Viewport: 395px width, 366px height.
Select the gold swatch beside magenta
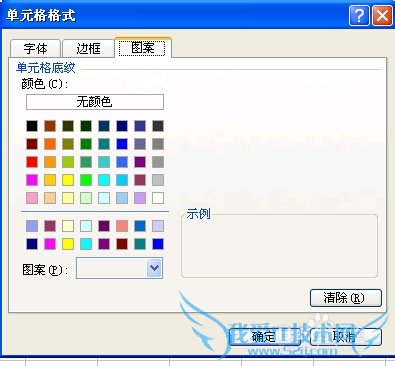50,180
